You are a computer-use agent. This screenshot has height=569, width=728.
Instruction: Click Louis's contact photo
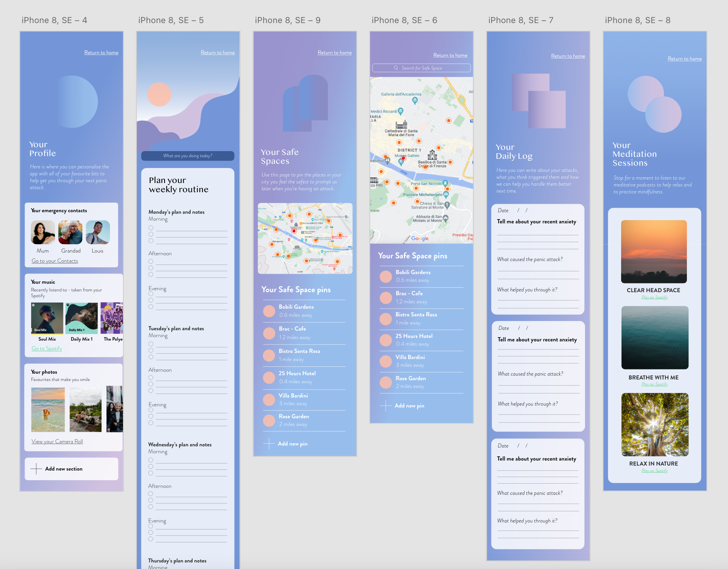(x=98, y=232)
